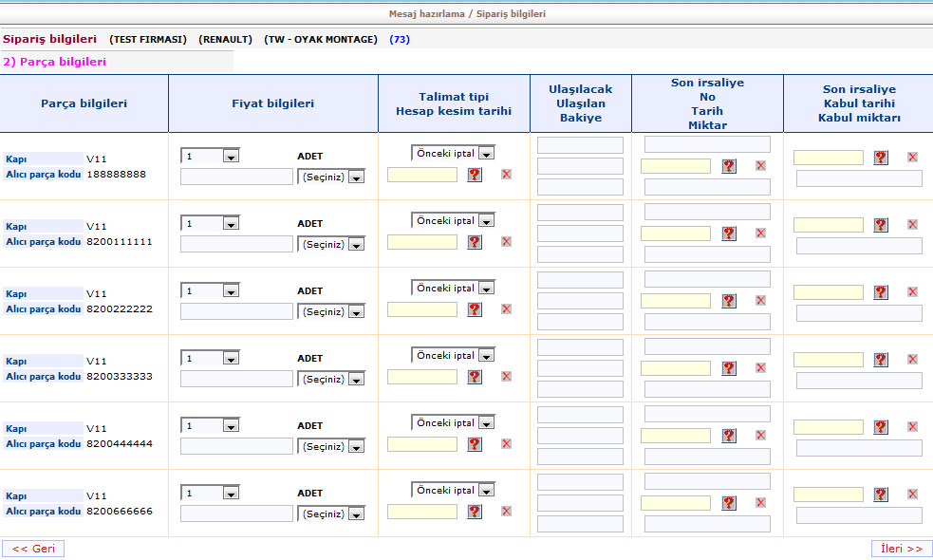
Task: Click the << Geri back button
Action: [x=33, y=549]
